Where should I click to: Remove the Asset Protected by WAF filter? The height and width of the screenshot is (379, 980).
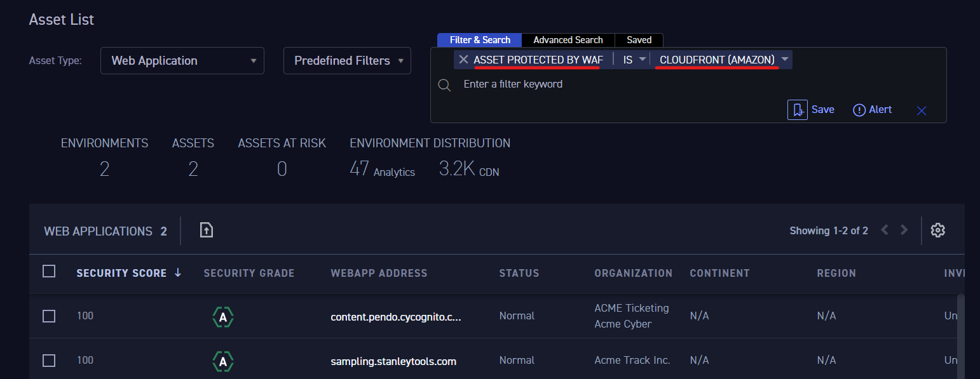pyautogui.click(x=463, y=60)
